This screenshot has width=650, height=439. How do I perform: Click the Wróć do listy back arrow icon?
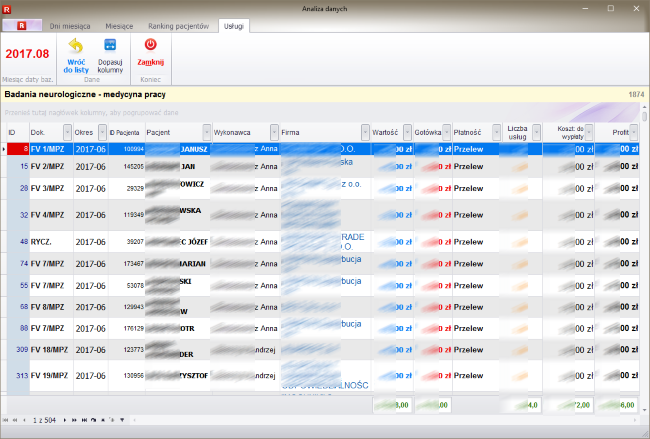coord(75,45)
